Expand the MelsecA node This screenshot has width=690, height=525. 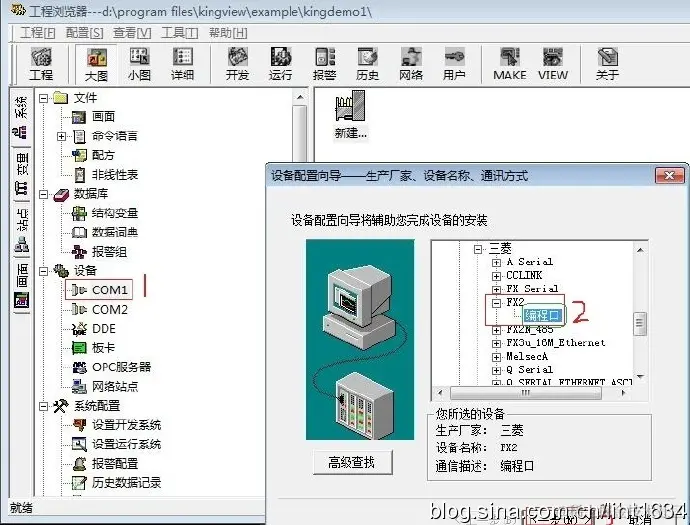coord(496,357)
